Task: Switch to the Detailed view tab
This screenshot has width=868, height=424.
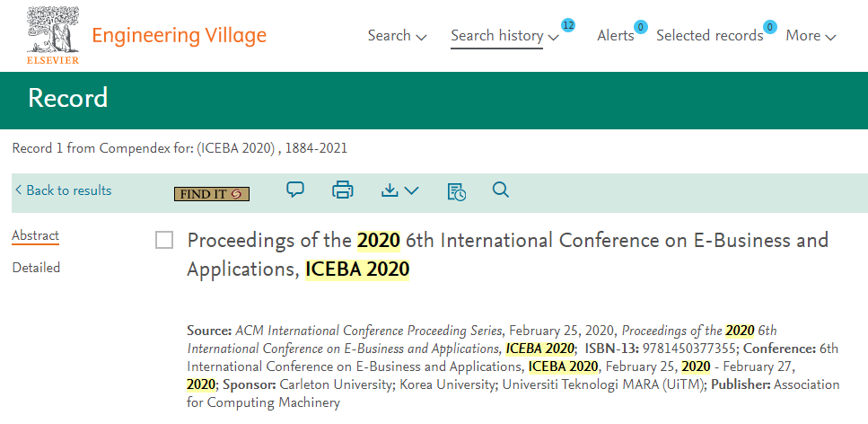Action: coord(36,268)
